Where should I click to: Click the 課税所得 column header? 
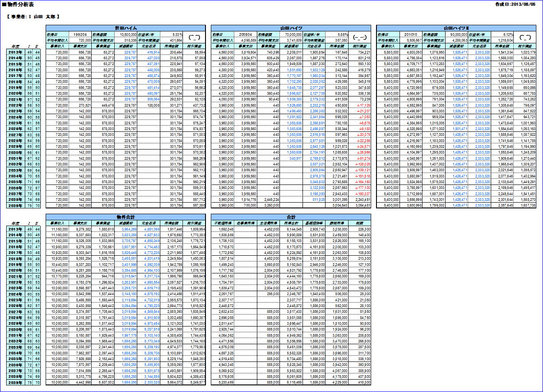tap(337, 223)
